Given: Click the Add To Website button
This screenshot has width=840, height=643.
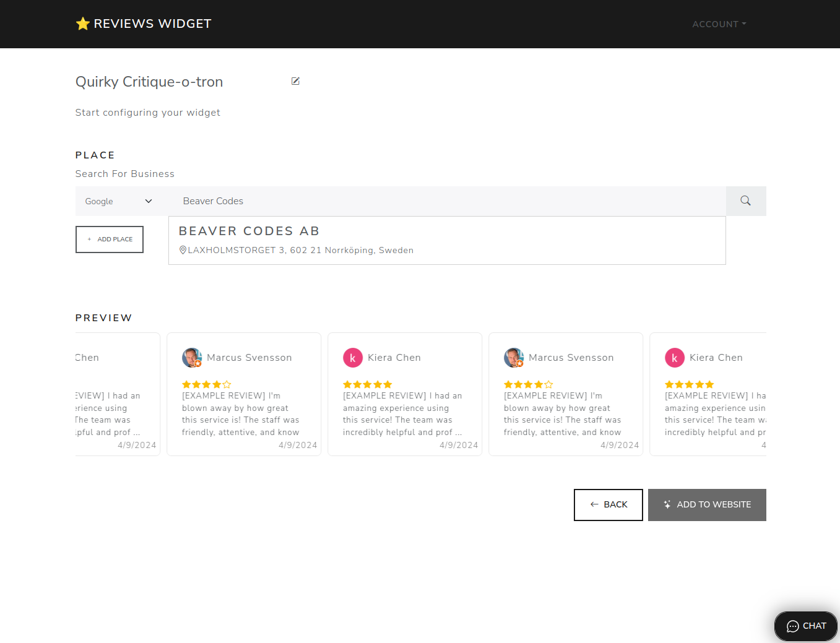Looking at the screenshot, I should [707, 504].
